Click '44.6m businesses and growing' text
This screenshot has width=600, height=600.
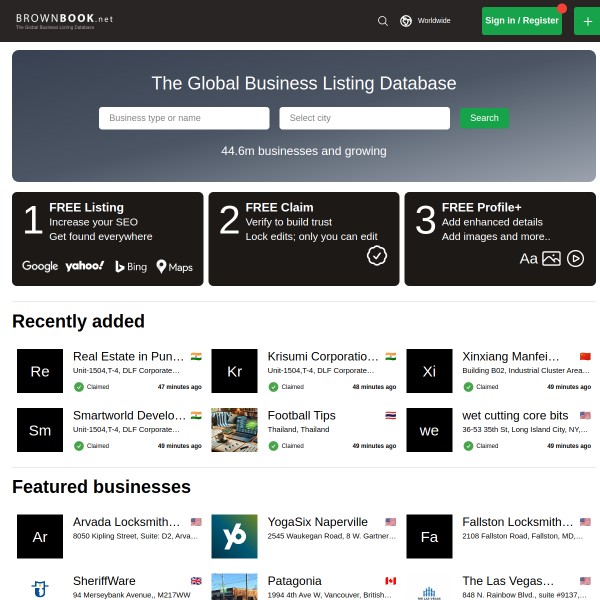point(304,151)
